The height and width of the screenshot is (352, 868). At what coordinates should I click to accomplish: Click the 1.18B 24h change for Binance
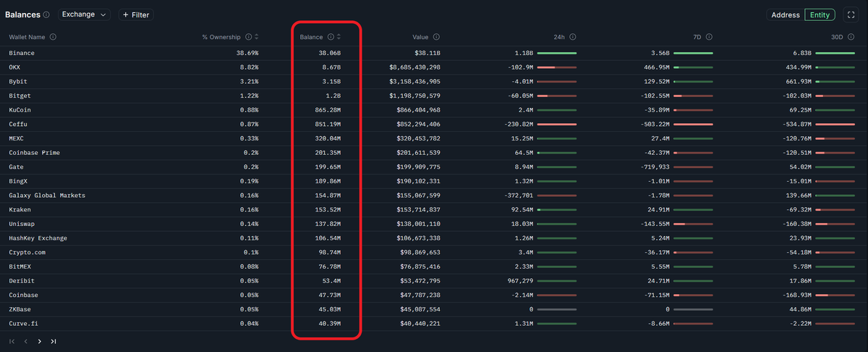click(524, 53)
